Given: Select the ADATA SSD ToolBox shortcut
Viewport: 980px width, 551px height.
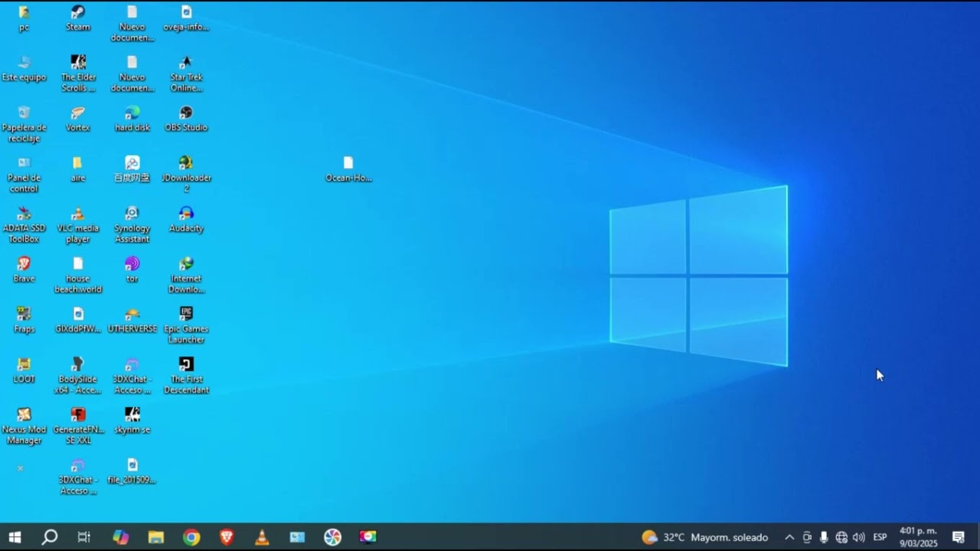Looking at the screenshot, I should [24, 225].
